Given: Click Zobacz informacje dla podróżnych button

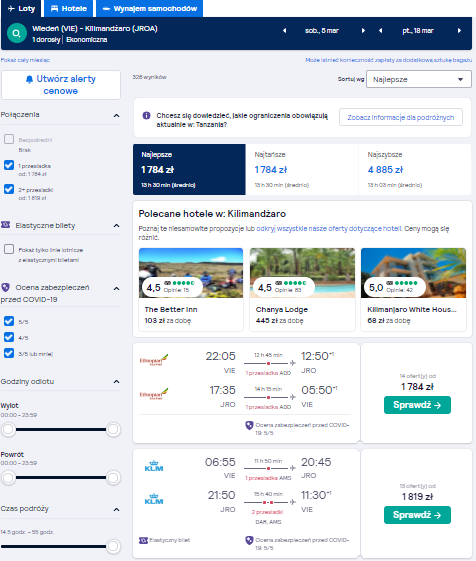Looking at the screenshot, I should [x=401, y=117].
